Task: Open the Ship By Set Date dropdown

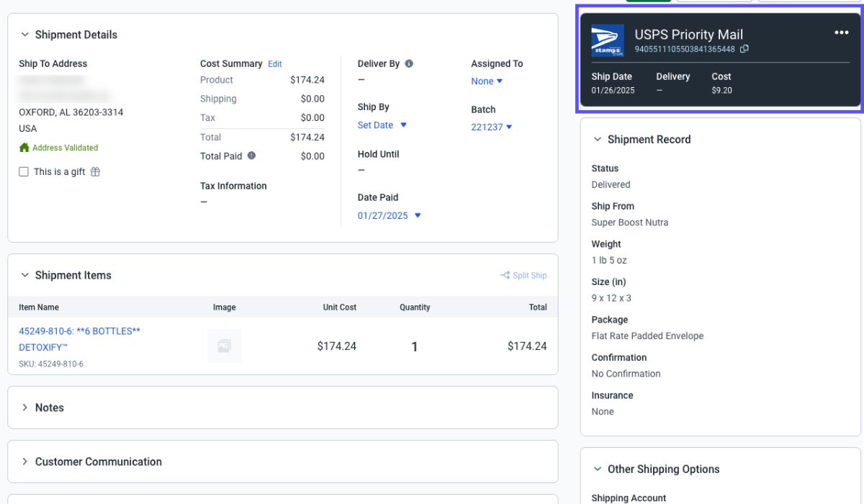Action: [x=382, y=125]
